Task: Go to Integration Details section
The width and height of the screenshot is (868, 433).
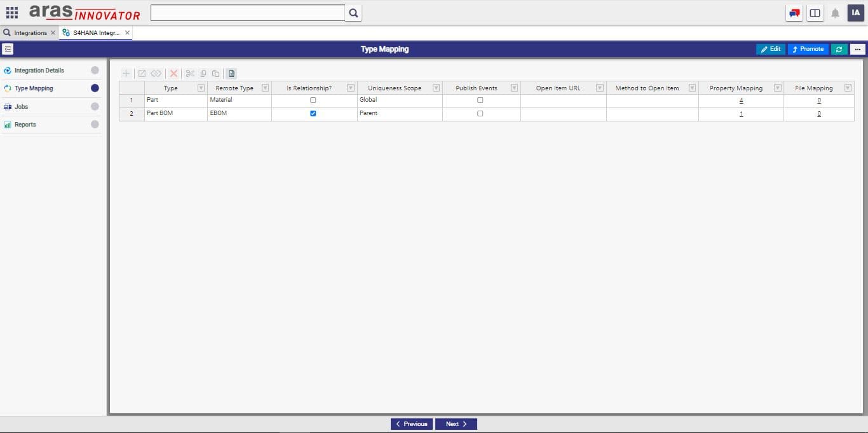Action: [51, 71]
